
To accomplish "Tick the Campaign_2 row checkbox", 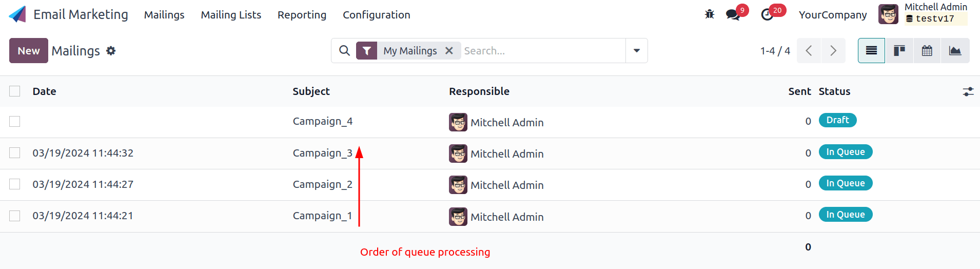I will (15, 184).
